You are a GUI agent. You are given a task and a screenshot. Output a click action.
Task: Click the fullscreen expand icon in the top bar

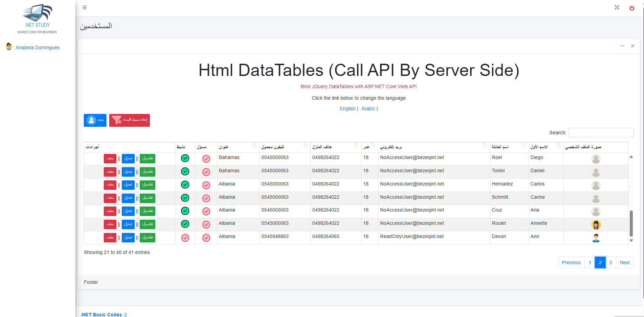617,7
